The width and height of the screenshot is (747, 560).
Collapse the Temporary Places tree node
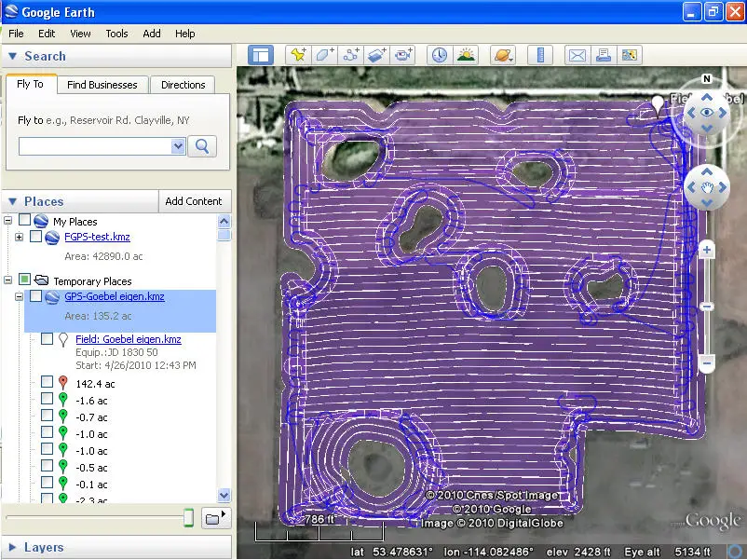point(8,280)
